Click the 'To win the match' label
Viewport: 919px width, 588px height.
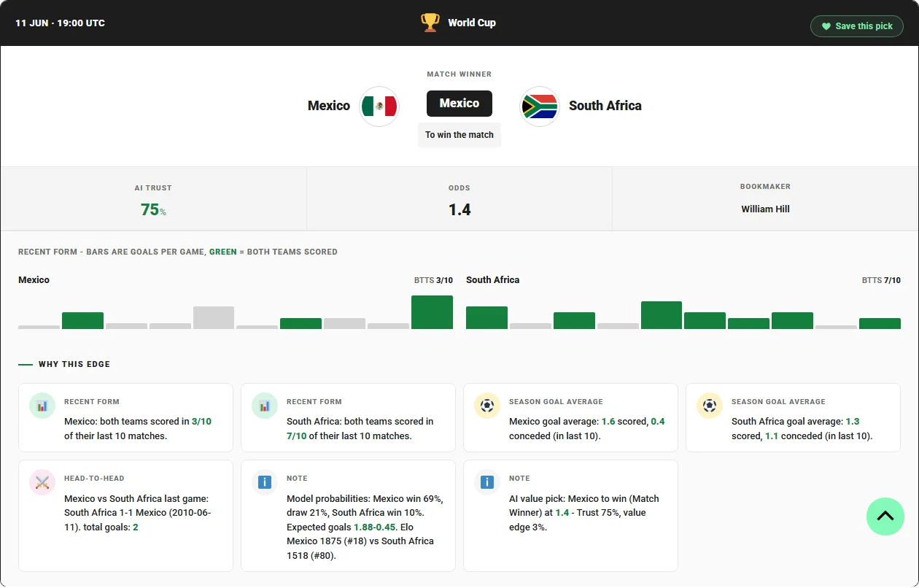(459, 135)
